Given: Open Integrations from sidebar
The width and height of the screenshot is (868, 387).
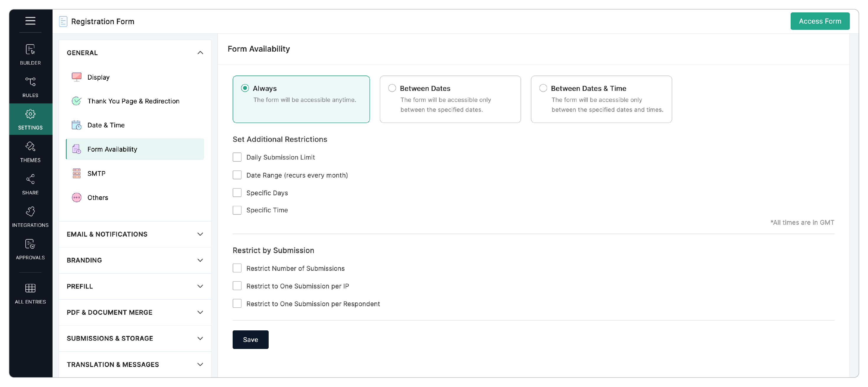Looking at the screenshot, I should [x=30, y=215].
